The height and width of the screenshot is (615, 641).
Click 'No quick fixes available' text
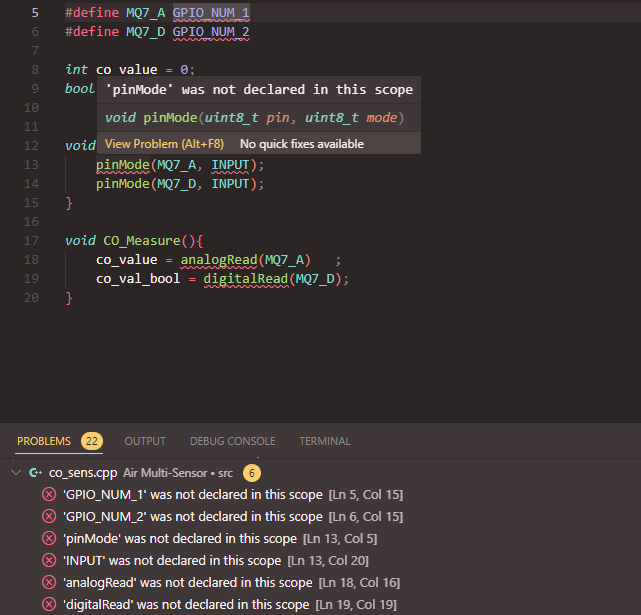pos(302,144)
